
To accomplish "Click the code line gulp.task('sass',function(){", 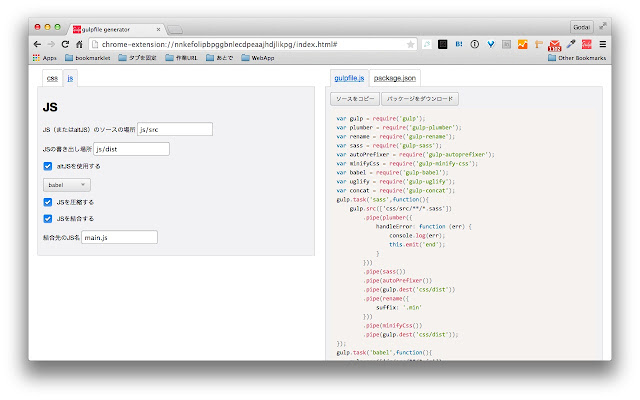I will click(x=382, y=200).
